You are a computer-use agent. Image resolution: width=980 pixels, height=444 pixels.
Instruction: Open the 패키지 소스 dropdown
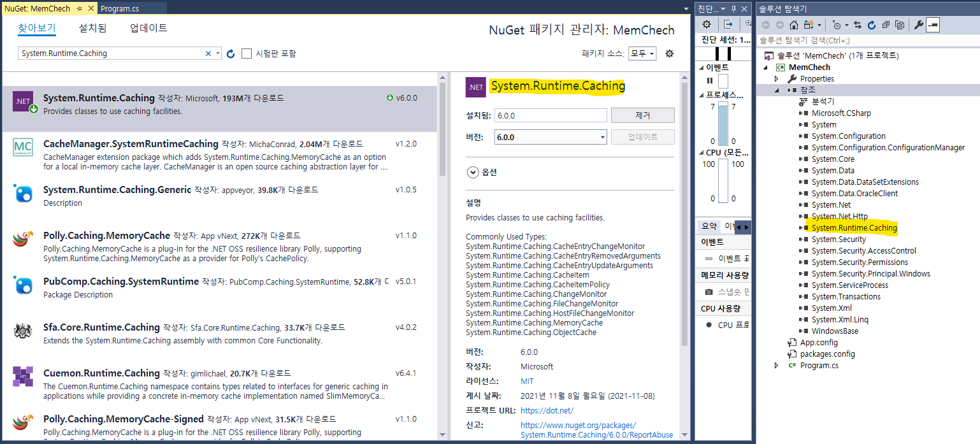coord(642,54)
